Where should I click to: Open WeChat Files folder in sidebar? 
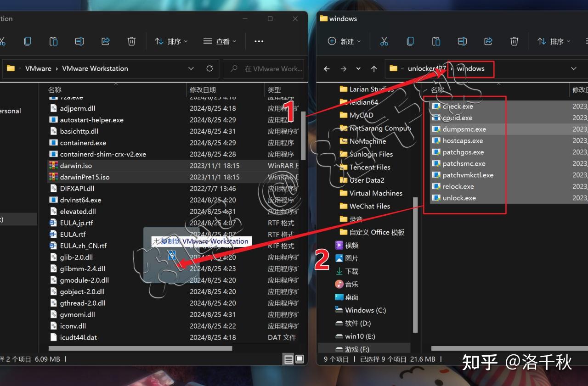(x=365, y=206)
